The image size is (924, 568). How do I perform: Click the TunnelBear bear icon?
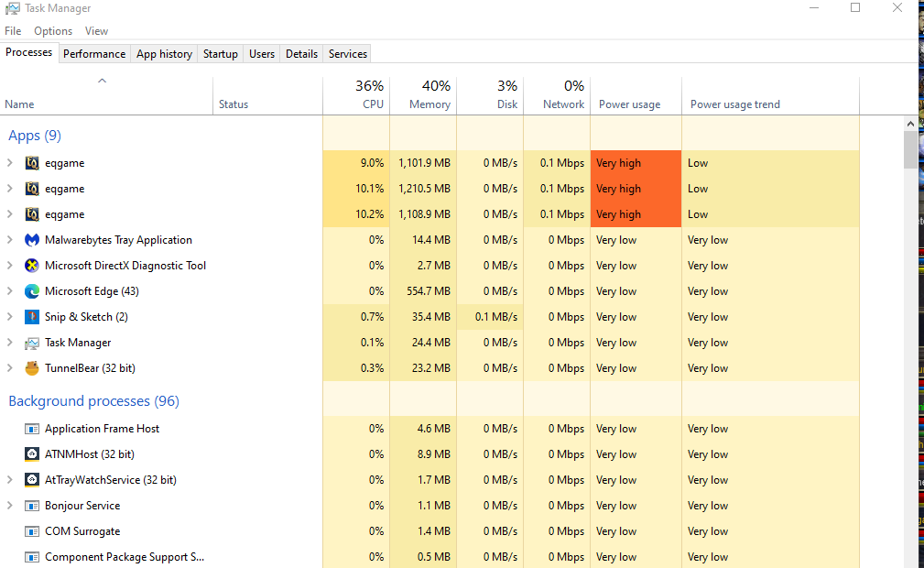(32, 368)
